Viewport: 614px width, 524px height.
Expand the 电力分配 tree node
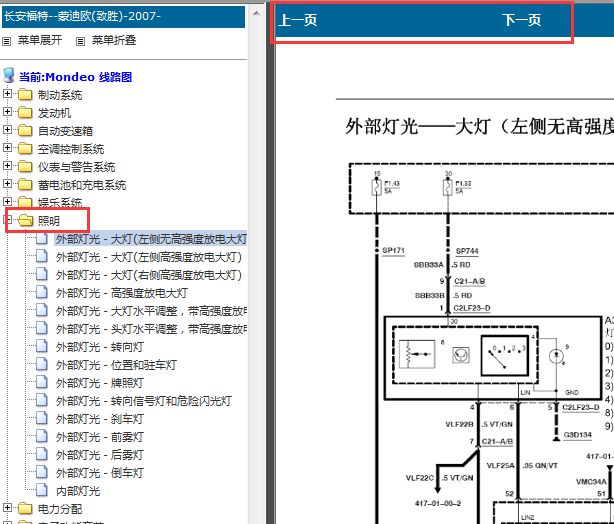7,508
